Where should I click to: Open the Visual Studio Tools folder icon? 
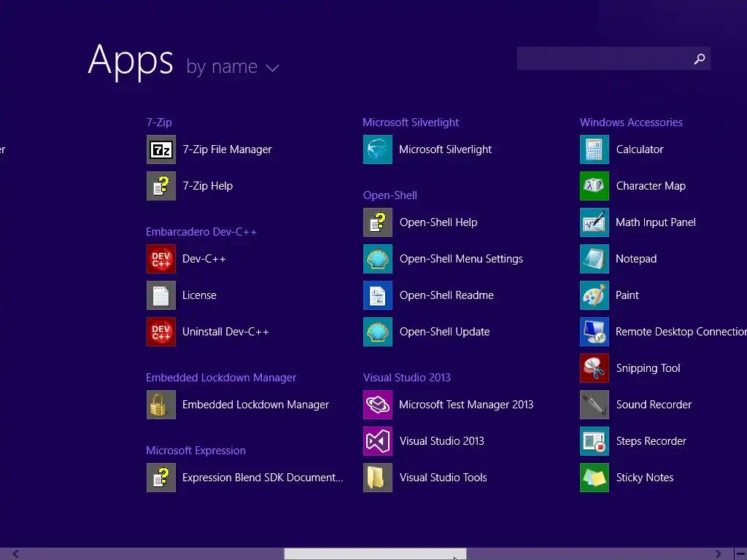(x=378, y=477)
